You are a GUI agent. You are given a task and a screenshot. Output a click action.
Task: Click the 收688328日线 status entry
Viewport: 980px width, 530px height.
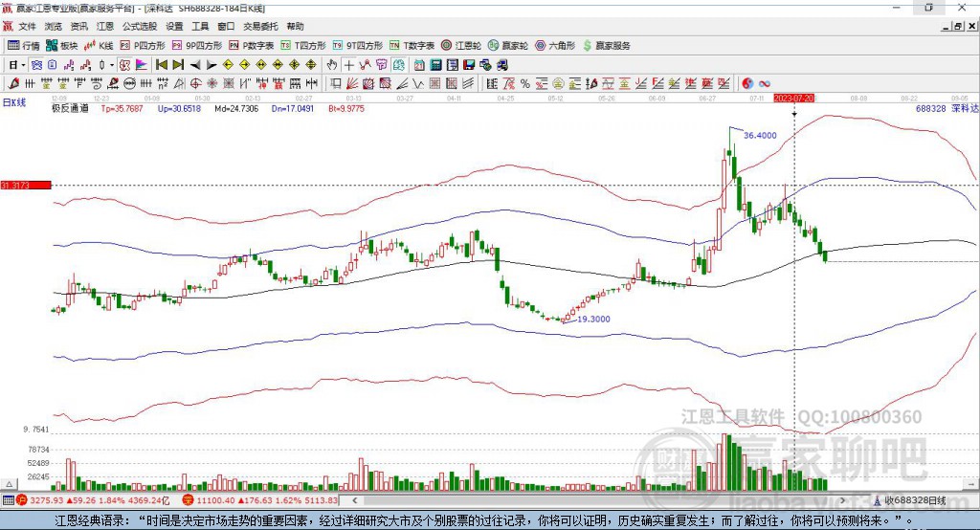pyautogui.click(x=910, y=500)
